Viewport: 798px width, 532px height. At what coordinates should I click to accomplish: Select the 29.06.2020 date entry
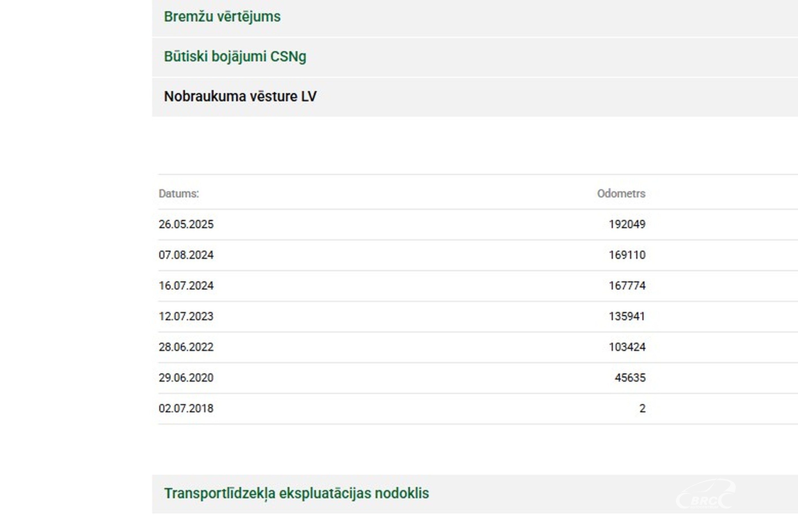tap(186, 378)
